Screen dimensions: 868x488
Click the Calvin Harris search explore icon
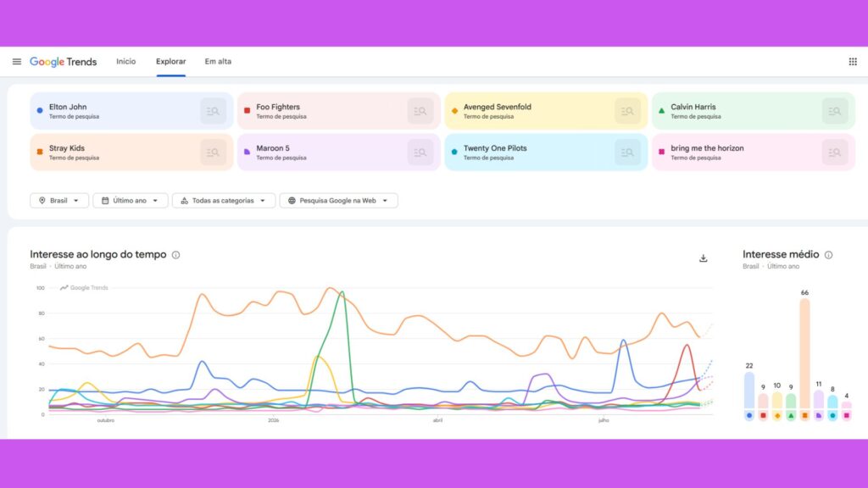[x=835, y=111]
